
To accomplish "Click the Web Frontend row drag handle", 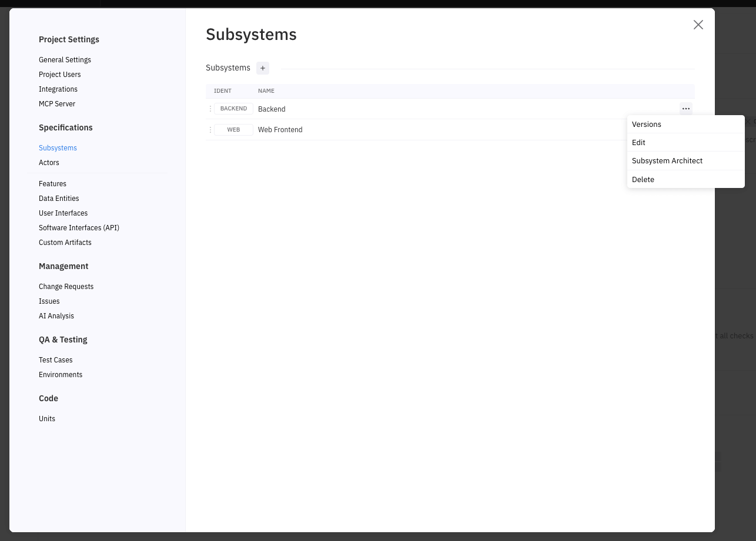I will 210,130.
